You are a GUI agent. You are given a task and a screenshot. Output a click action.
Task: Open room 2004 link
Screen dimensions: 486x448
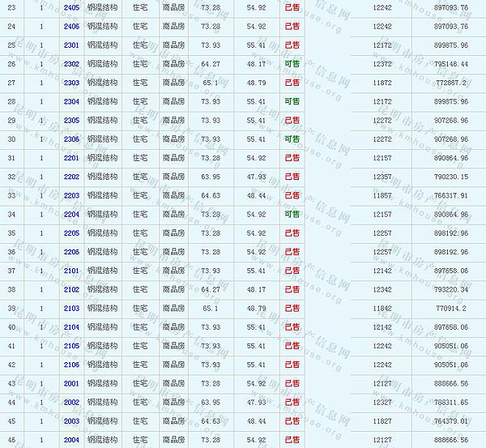click(71, 439)
